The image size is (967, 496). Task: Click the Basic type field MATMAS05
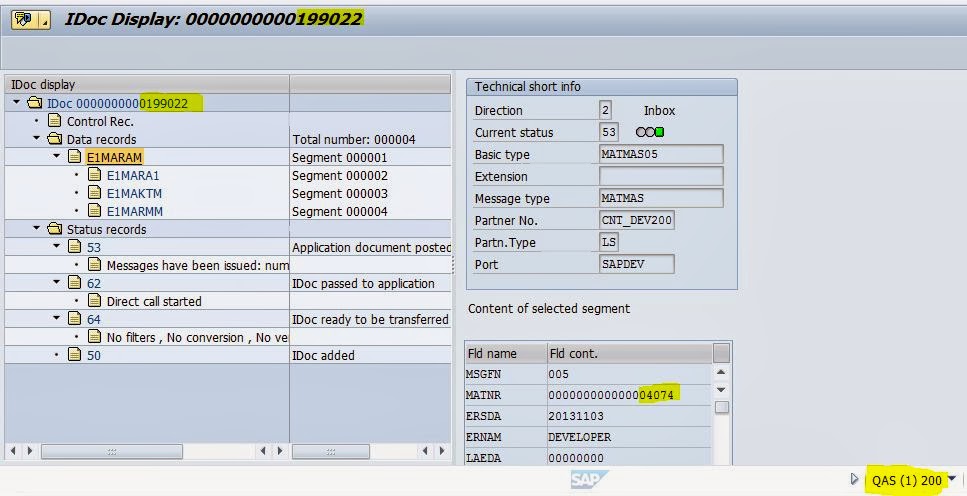click(x=660, y=154)
